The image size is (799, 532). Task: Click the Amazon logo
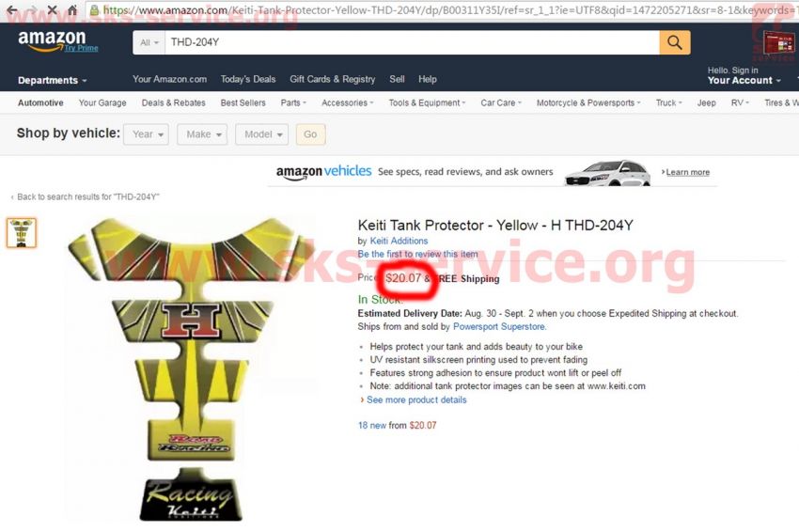point(52,39)
